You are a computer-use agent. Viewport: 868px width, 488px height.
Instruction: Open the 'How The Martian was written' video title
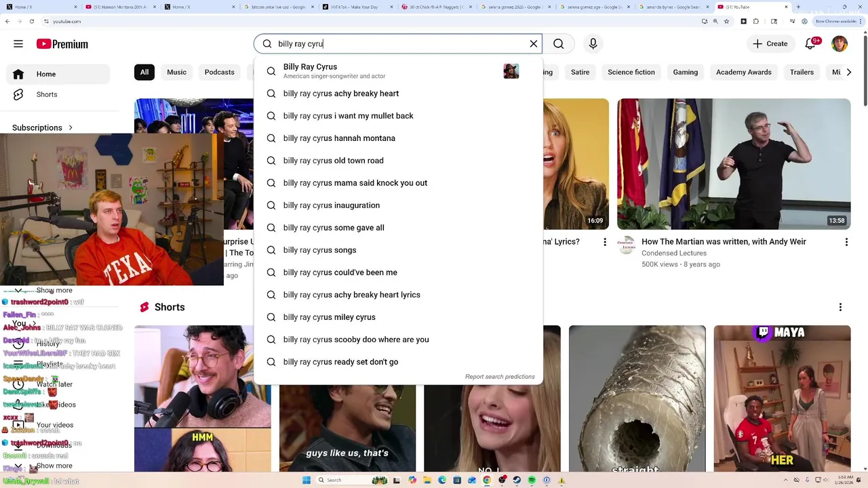pyautogui.click(x=724, y=242)
